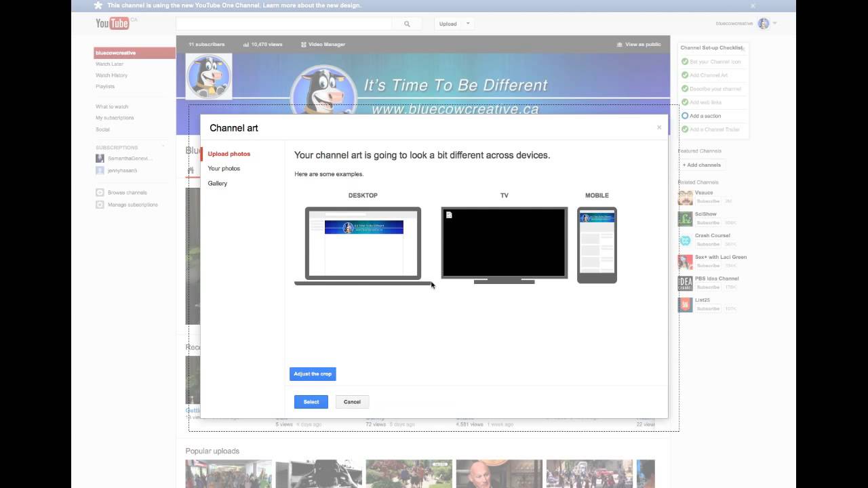Open the account dropdown arrow beside avatar
This screenshot has width=868, height=488.
tap(774, 24)
